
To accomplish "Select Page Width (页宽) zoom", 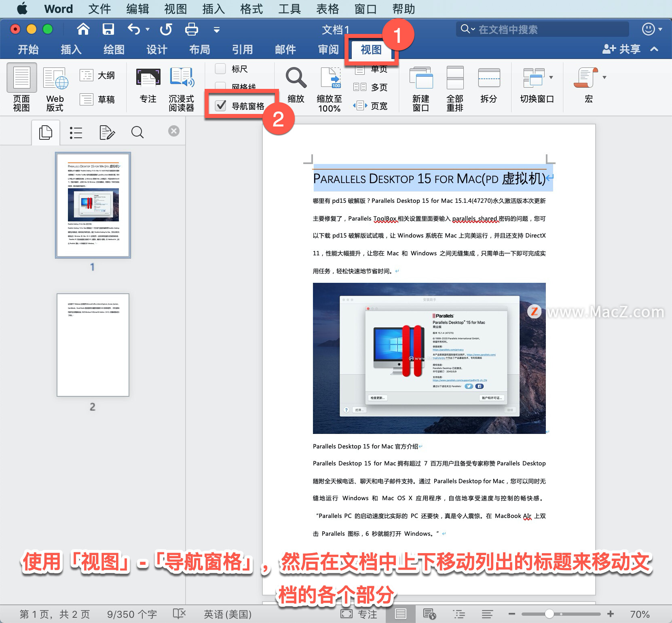I will click(371, 106).
